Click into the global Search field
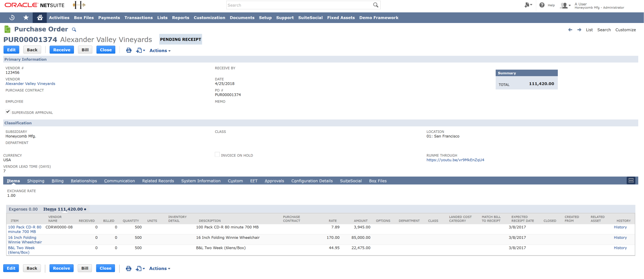Viewport: 644px width, 279px height. pos(300,5)
